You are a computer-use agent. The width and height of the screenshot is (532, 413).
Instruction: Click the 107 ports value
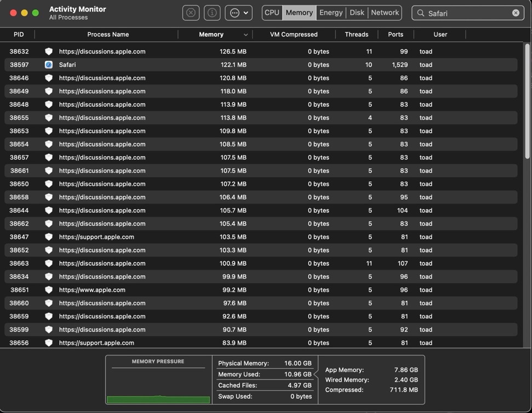point(402,263)
